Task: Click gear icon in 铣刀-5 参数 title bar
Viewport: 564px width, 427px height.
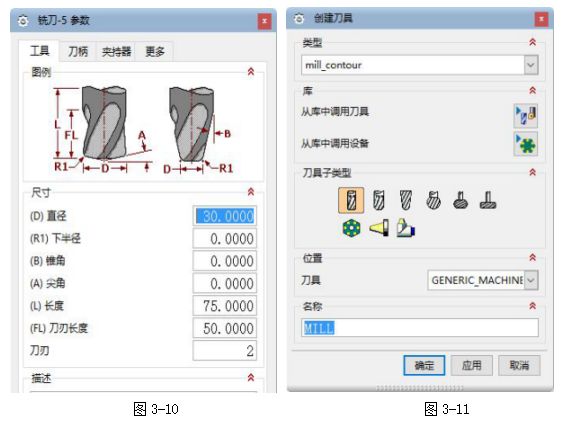Action: click(x=23, y=21)
